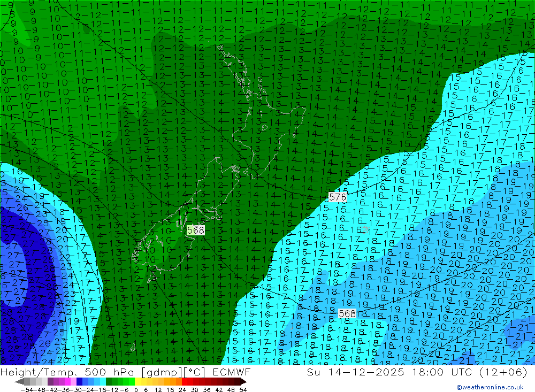Pick the dark navy blue legend swatch
The height and width of the screenshot is (392, 535).
(79, 382)
